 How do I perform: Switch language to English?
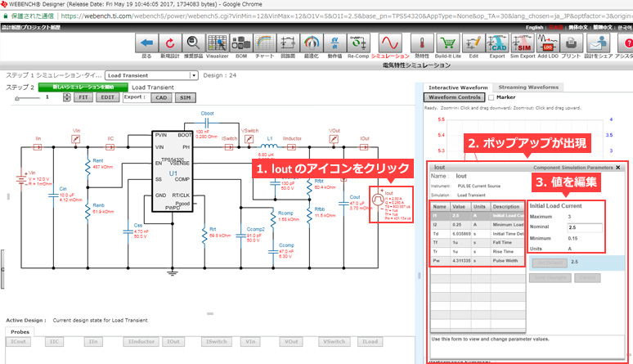pos(534,28)
